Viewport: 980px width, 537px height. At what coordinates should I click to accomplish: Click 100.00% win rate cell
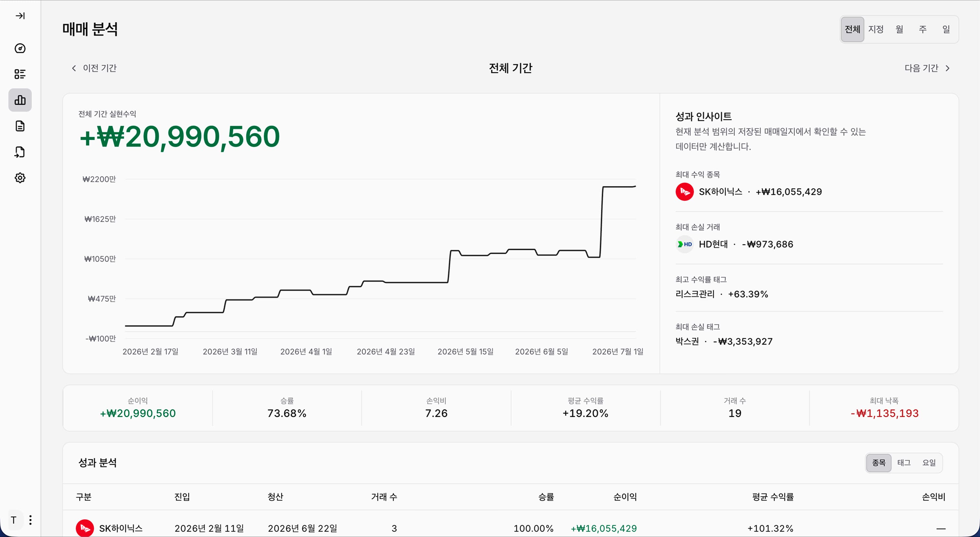click(x=533, y=528)
